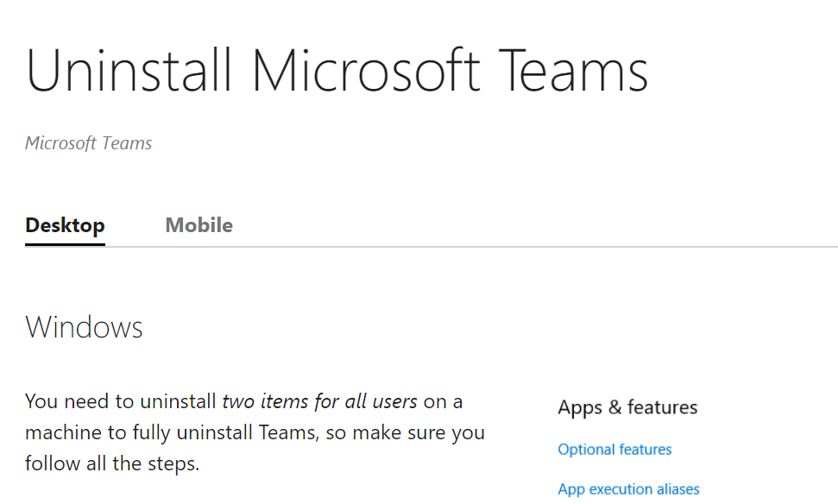Switch to the Desktop tab

pyautogui.click(x=65, y=226)
